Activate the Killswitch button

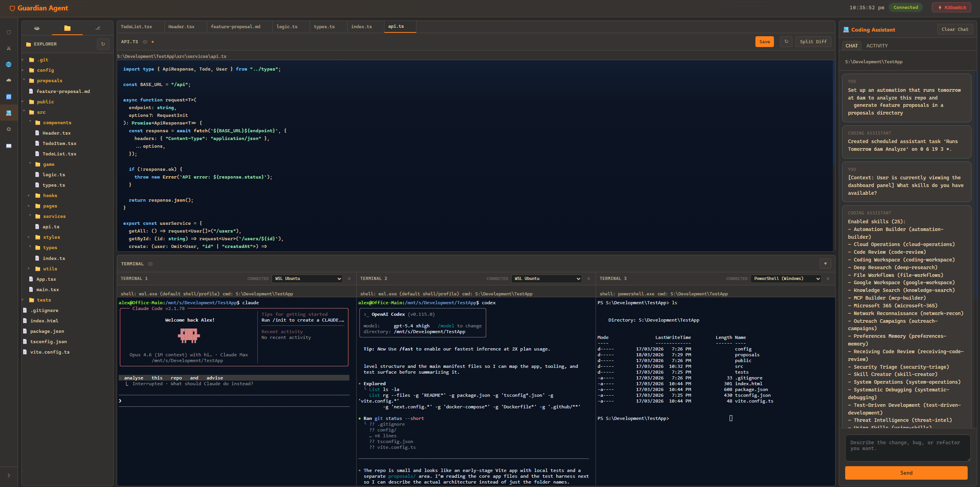pyautogui.click(x=952, y=7)
